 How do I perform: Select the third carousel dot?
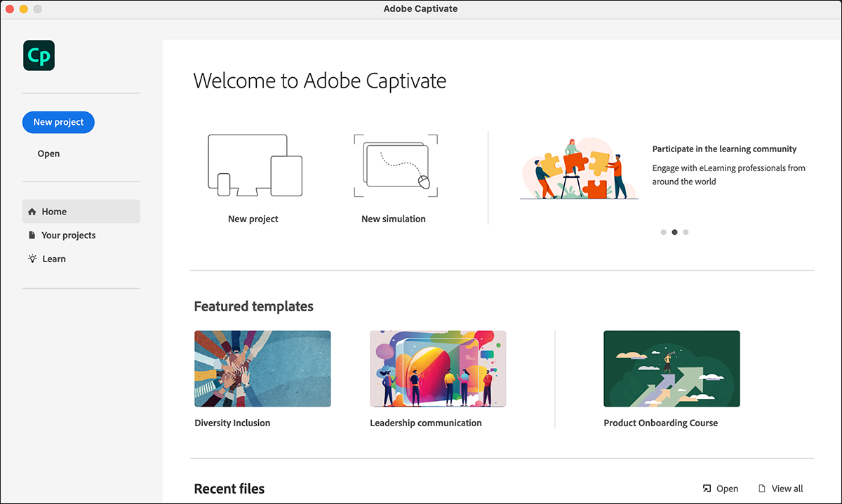point(686,232)
